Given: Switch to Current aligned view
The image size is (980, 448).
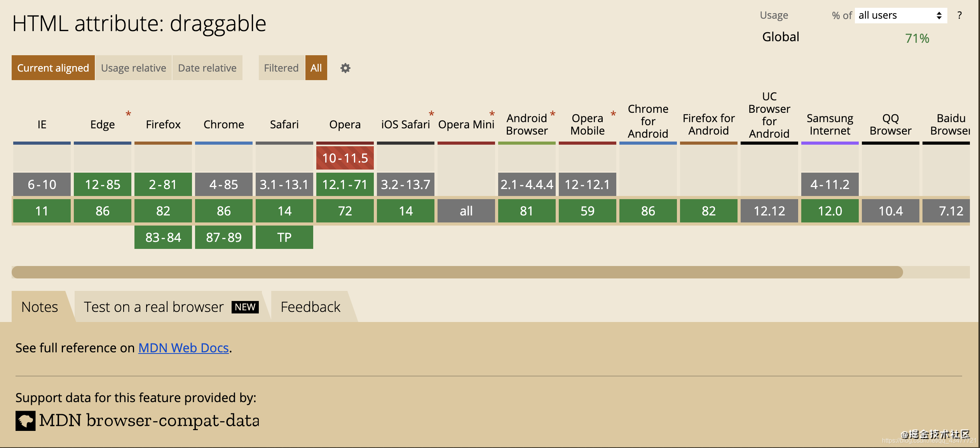Looking at the screenshot, I should point(53,68).
